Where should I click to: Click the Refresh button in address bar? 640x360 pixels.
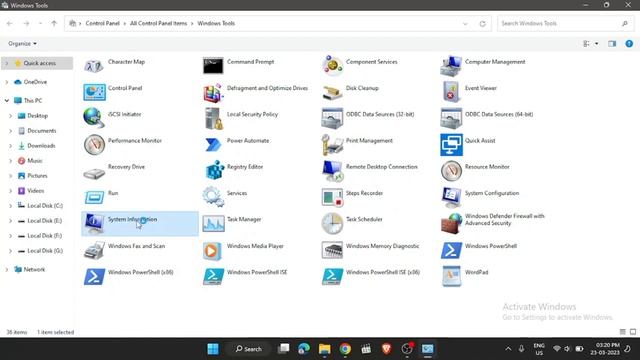click(482, 24)
